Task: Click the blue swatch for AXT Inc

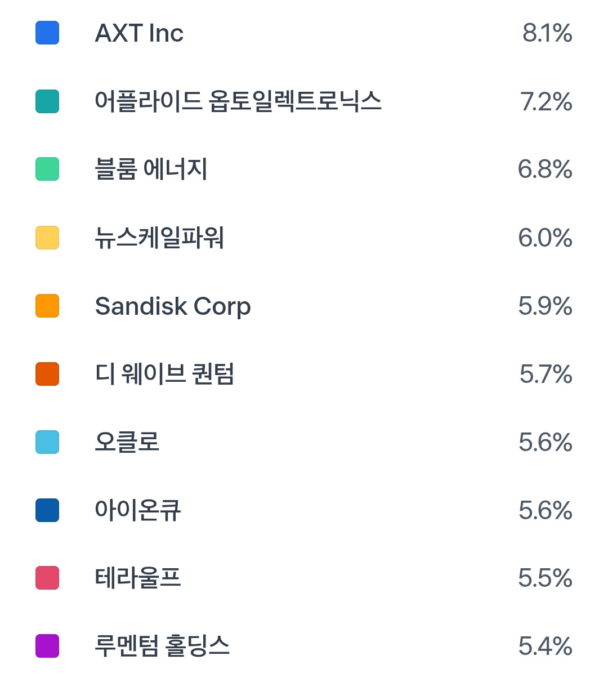Action: tap(47, 33)
